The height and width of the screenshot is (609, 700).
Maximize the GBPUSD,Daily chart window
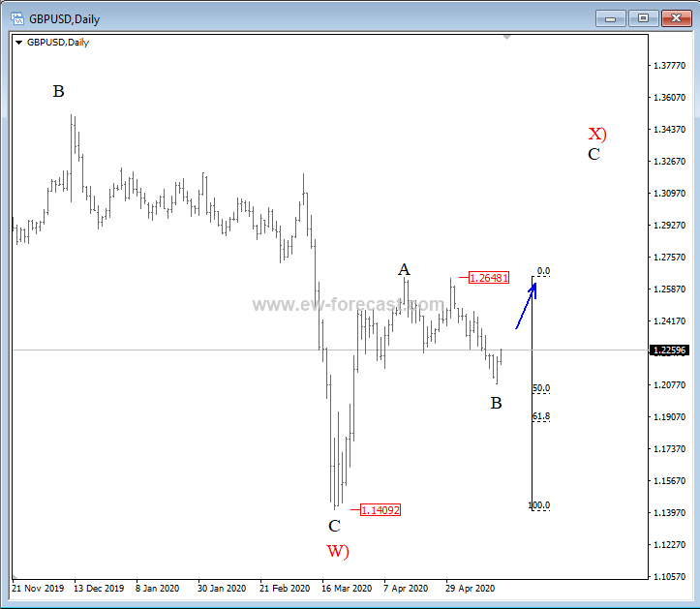click(641, 17)
